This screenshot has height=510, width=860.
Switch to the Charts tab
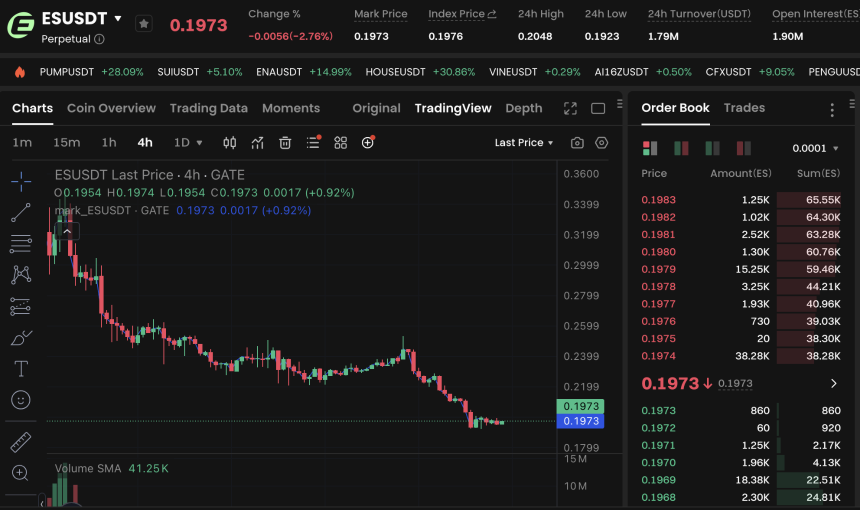click(32, 108)
